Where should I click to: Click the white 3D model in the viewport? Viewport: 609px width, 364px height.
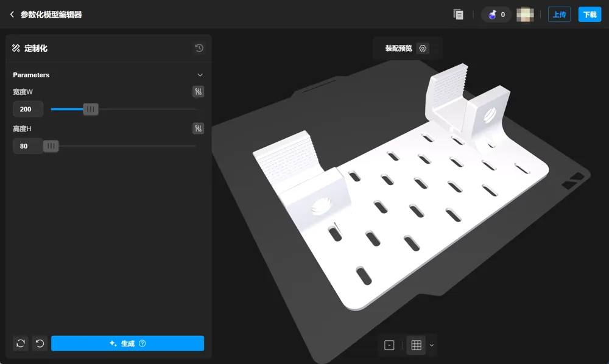point(400,186)
